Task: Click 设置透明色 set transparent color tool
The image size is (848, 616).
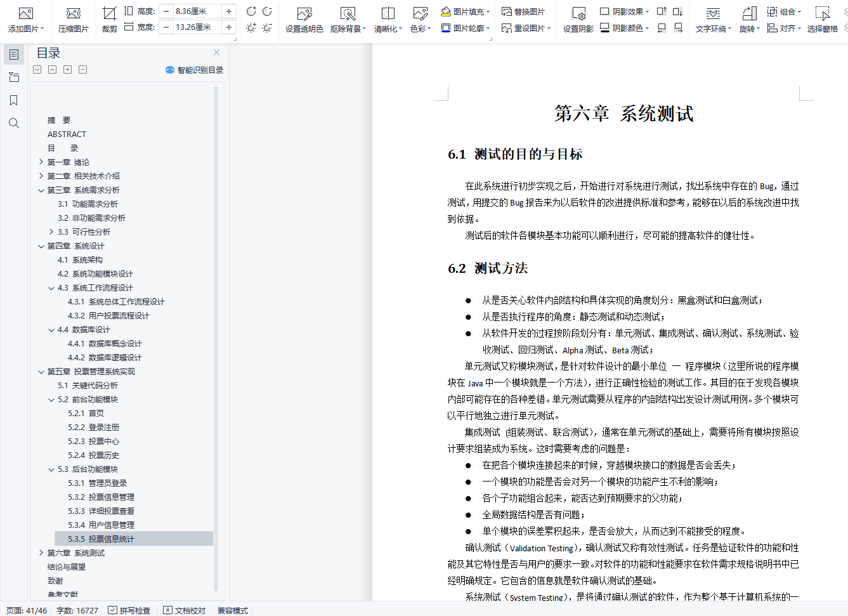Action: pyautogui.click(x=304, y=20)
